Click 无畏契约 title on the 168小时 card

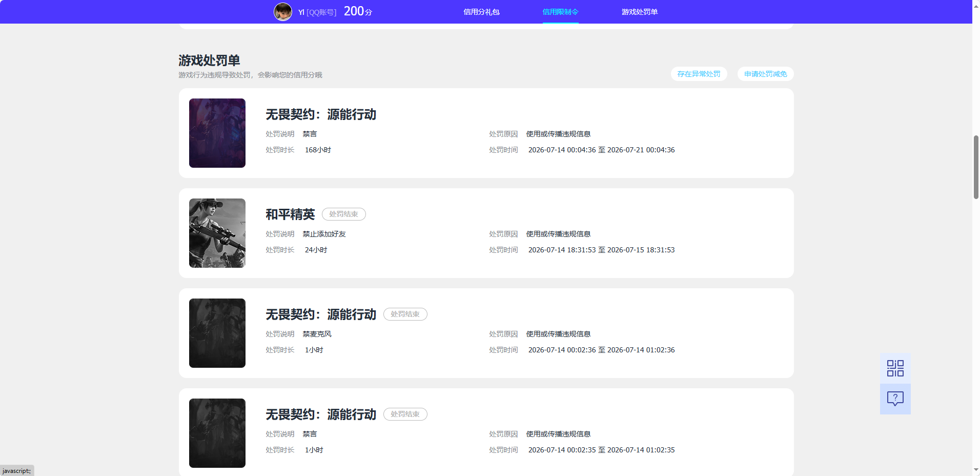[321, 114]
